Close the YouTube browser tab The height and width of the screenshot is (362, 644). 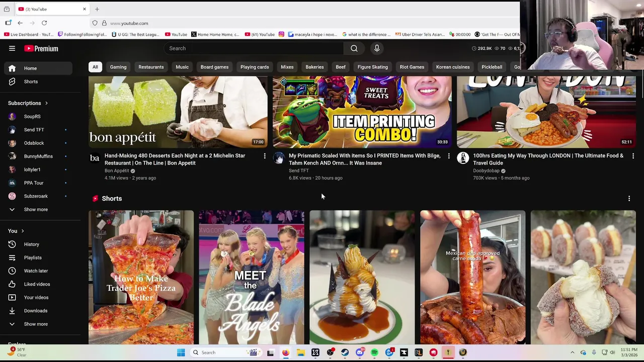85,9
